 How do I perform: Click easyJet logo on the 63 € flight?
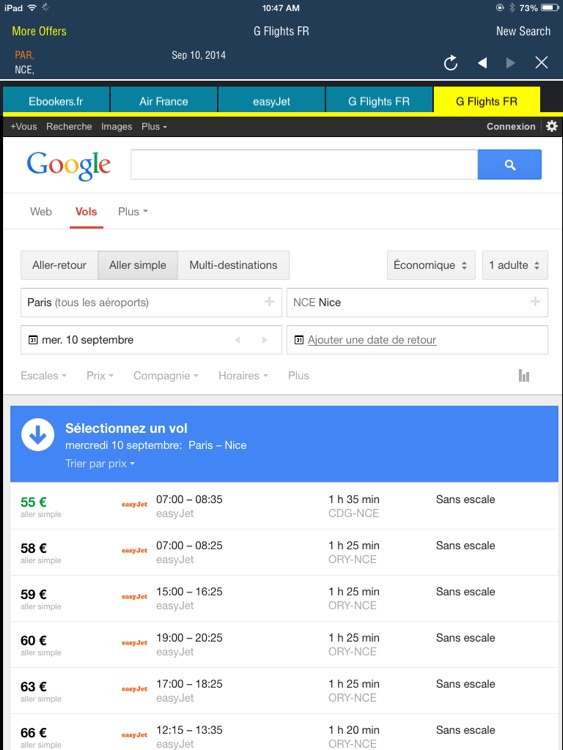click(134, 689)
